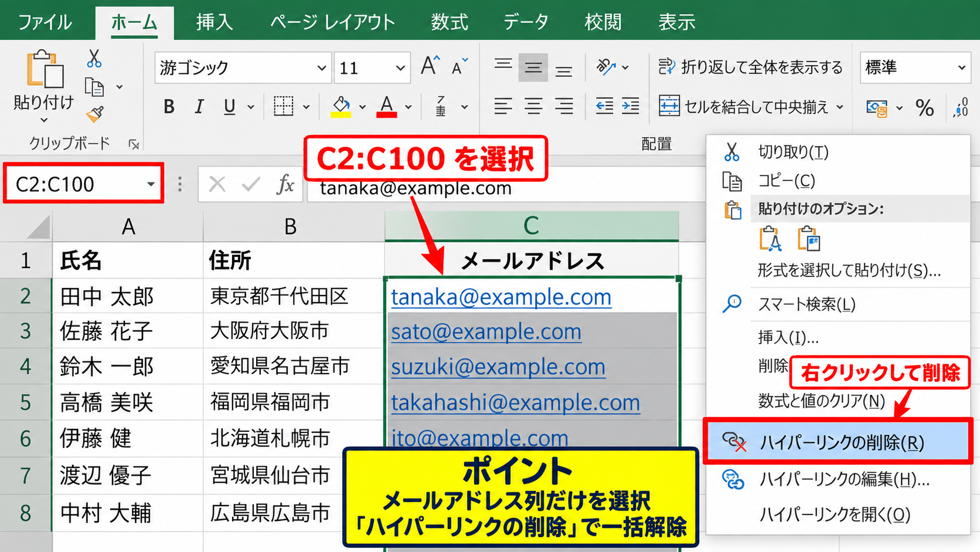
Task: Expand the Name Box C2:C100 dropdown arrow
Action: [x=151, y=184]
